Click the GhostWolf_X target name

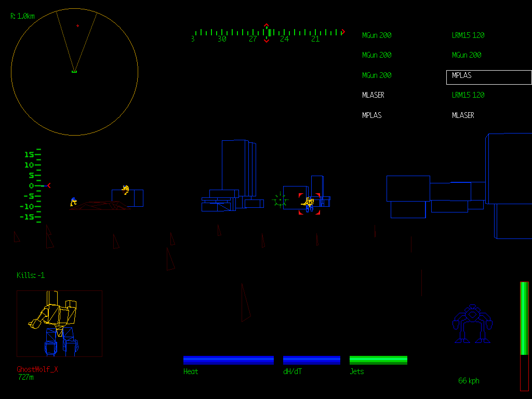[x=37, y=369]
